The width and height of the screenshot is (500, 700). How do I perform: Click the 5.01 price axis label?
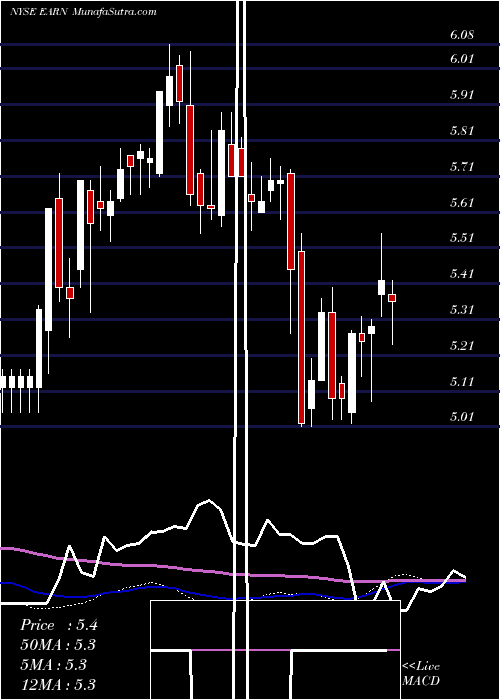pyautogui.click(x=462, y=417)
